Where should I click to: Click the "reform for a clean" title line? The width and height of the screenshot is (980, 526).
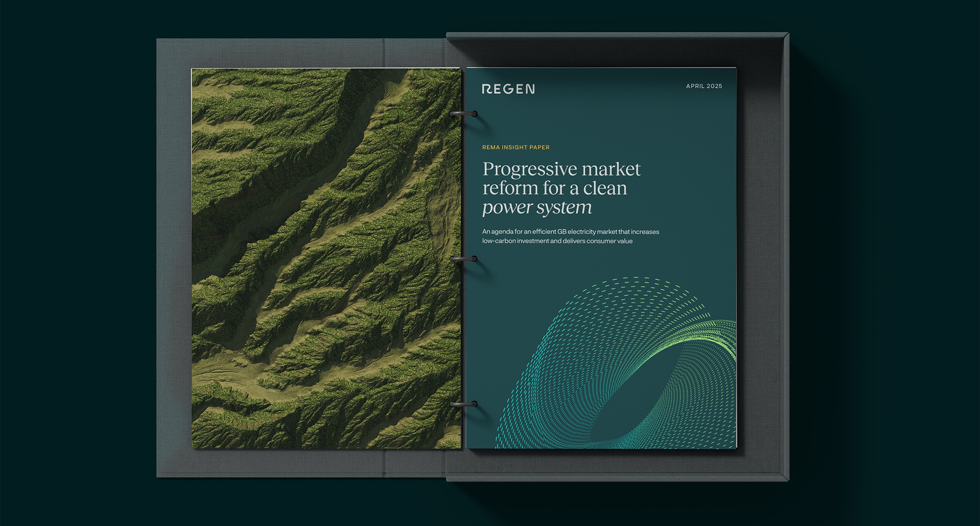pos(555,188)
